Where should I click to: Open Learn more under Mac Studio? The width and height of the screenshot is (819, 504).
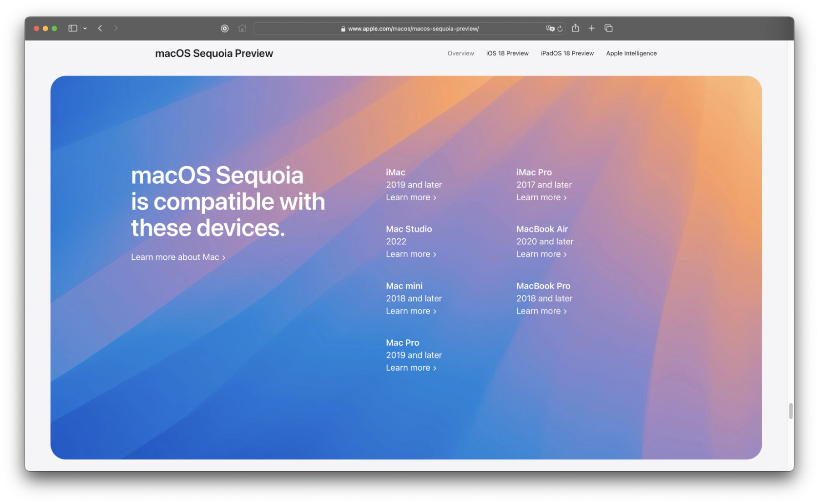411,254
